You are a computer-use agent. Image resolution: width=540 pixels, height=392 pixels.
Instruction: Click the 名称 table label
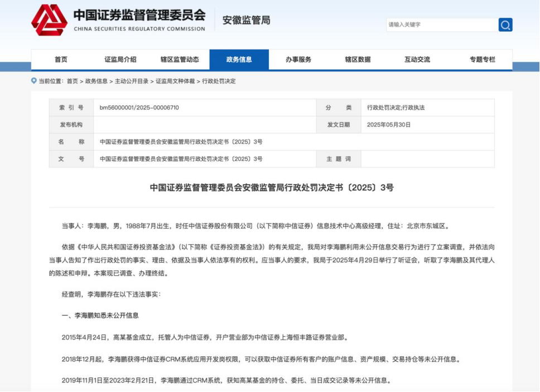coord(71,142)
